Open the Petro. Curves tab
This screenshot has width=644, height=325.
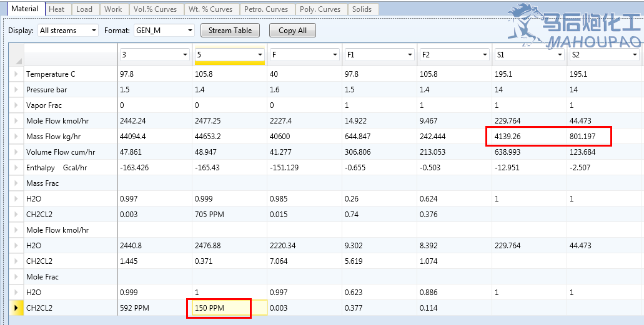pos(266,9)
